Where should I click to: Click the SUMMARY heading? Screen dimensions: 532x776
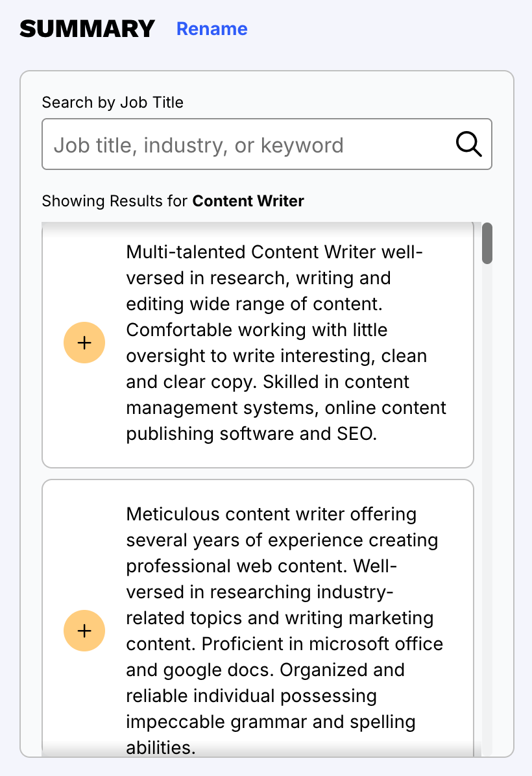(x=87, y=29)
